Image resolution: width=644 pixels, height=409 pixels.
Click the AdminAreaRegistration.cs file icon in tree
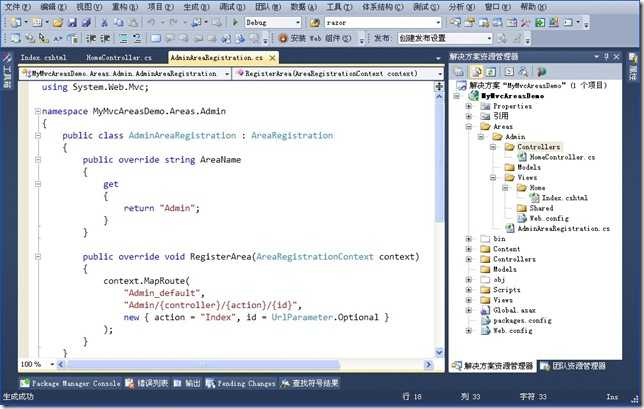point(510,228)
